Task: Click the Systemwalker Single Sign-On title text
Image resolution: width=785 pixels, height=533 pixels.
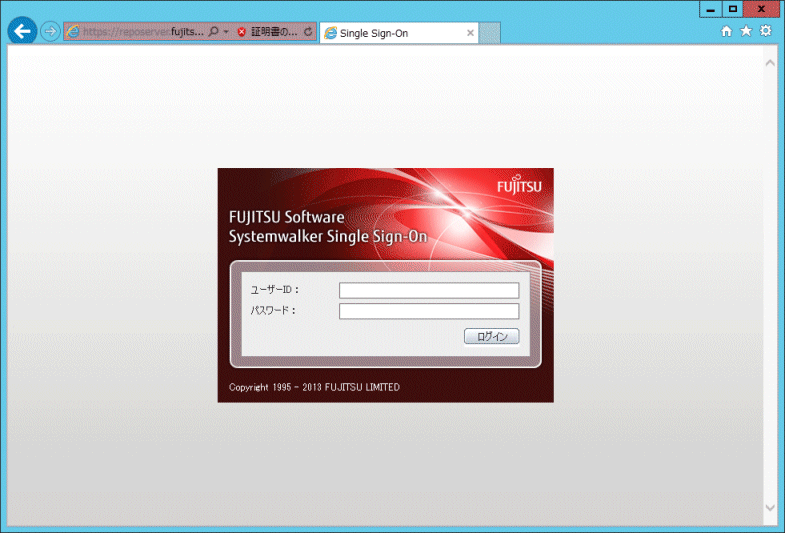Action: (328, 236)
